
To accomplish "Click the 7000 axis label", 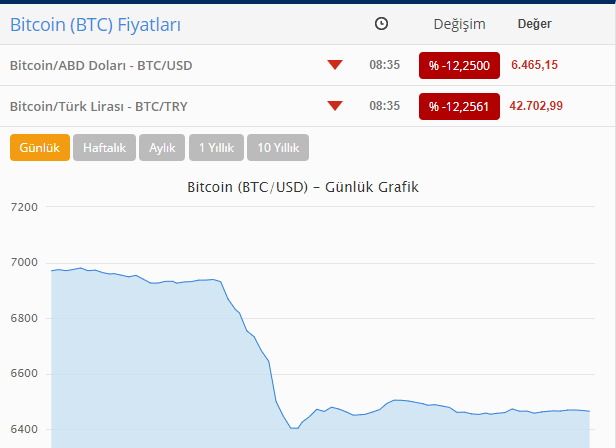I will (x=24, y=262).
